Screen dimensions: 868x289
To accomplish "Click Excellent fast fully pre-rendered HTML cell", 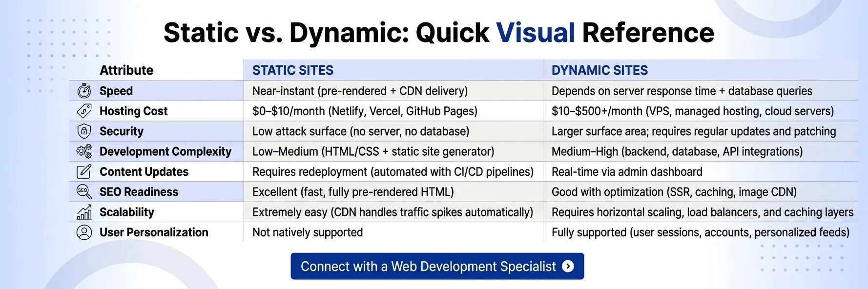I will [353, 192].
